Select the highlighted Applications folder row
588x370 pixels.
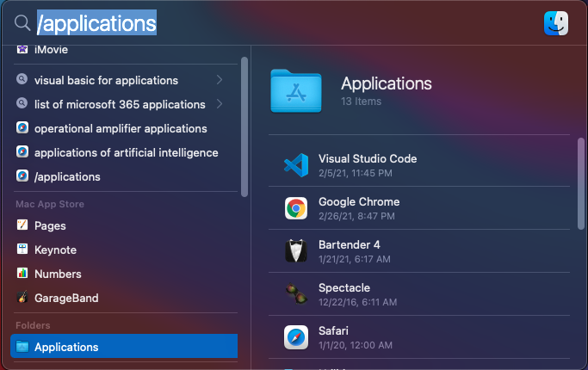point(124,346)
